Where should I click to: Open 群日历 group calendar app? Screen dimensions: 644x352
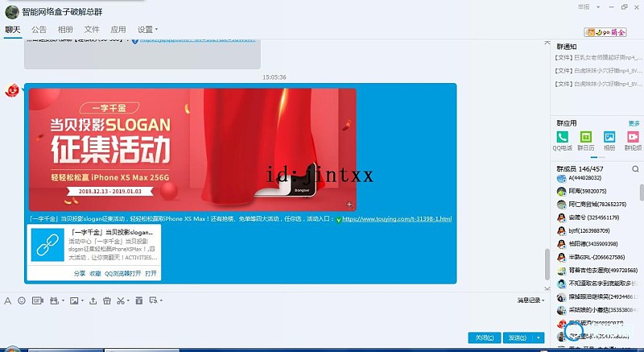tap(586, 141)
